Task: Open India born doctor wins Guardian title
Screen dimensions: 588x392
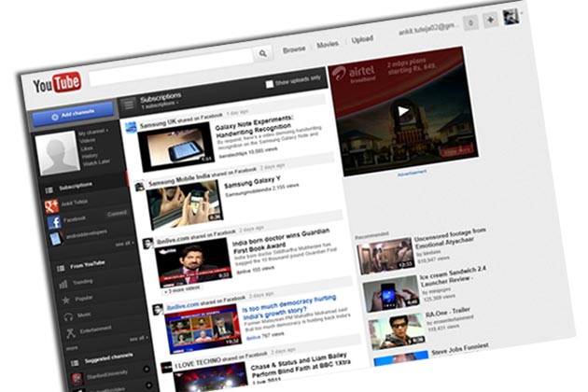Action: (x=281, y=240)
